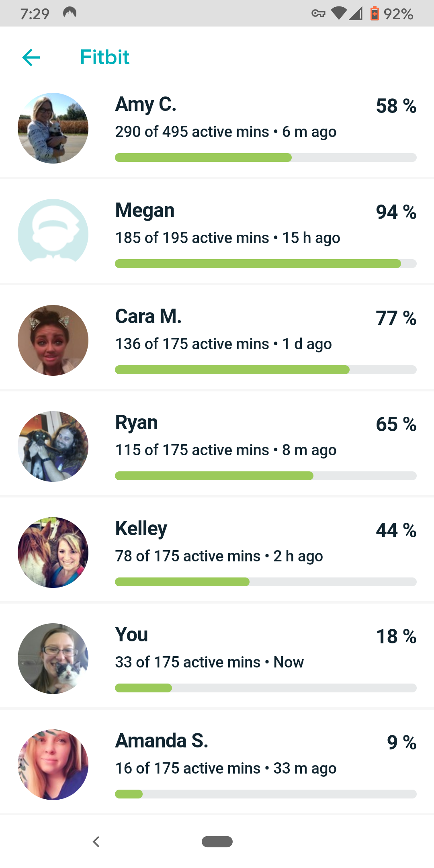Screen dimensions: 434x868
Task: Tap Ryan's profile photo
Action: pos(53,446)
